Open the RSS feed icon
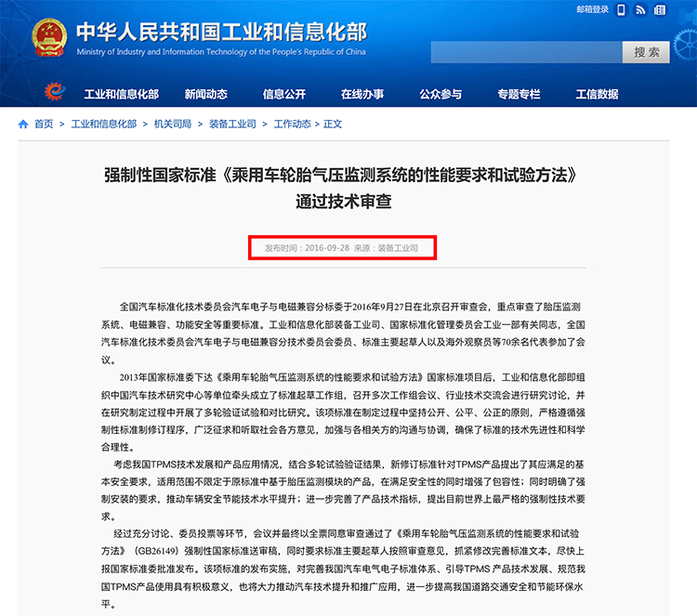Viewport: 697px width, 616px height. (x=640, y=10)
